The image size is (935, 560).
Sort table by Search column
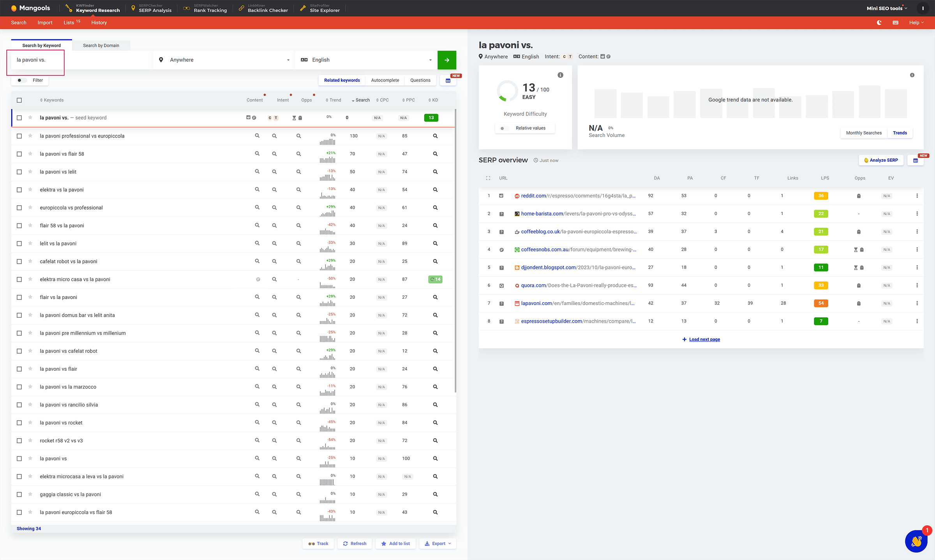[361, 100]
